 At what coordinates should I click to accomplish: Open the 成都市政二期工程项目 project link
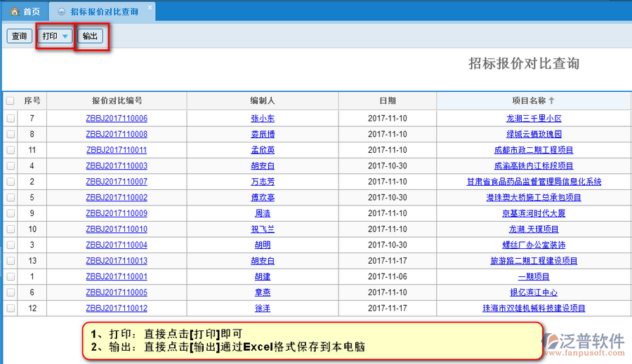(534, 150)
